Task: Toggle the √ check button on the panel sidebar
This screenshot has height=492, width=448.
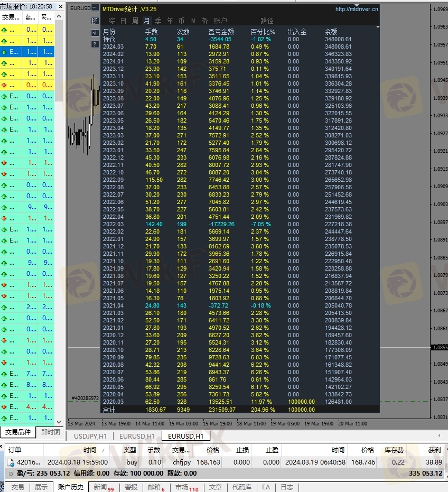Action: [x=95, y=32]
